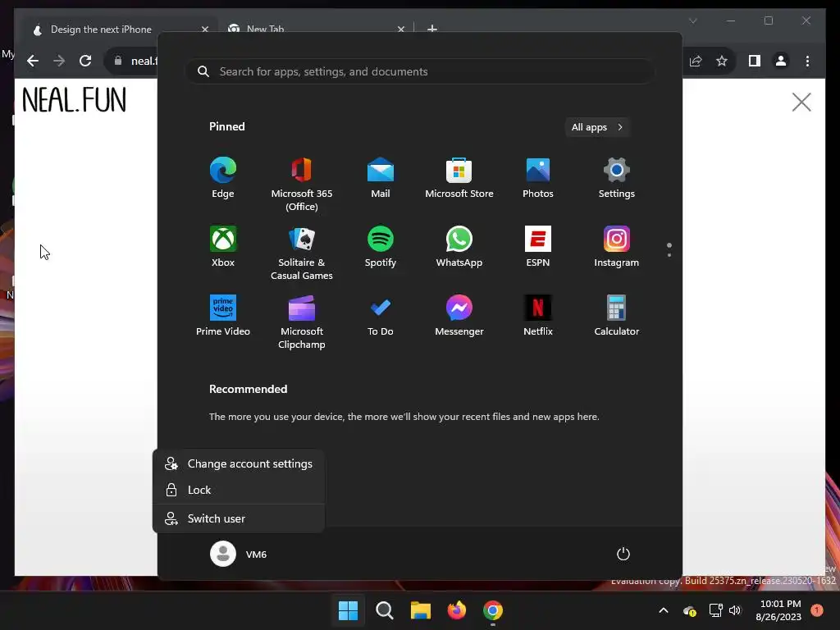Open Edge from pinned apps

223,178
